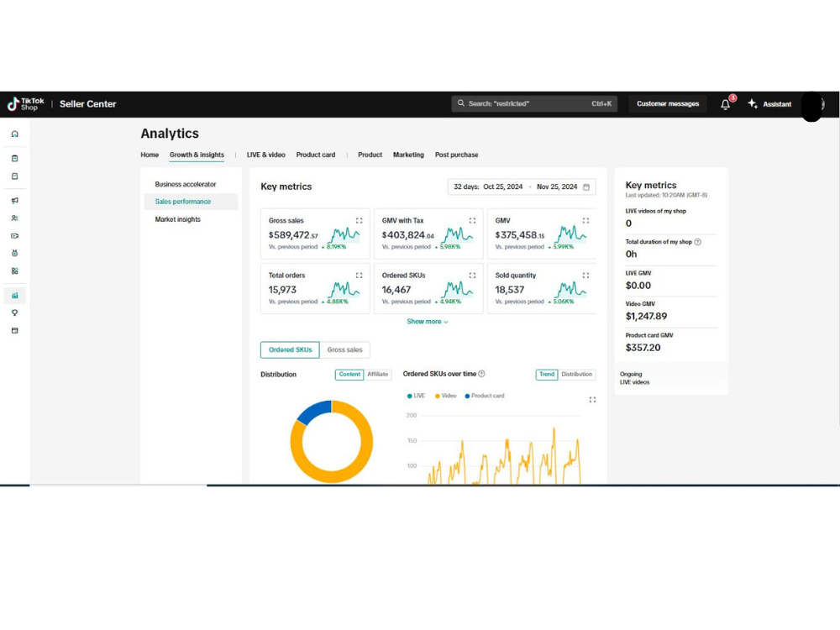This screenshot has height=630, width=840.
Task: Click the Total orders 15,973 value
Action: coord(282,290)
